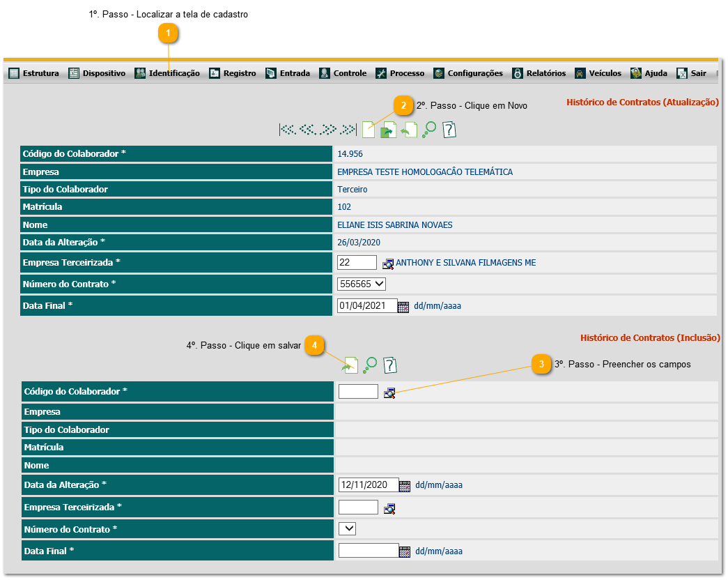Click Histórico de Contratos (Atualização) title
Viewport: 728px width, 580px height.
tap(642, 102)
